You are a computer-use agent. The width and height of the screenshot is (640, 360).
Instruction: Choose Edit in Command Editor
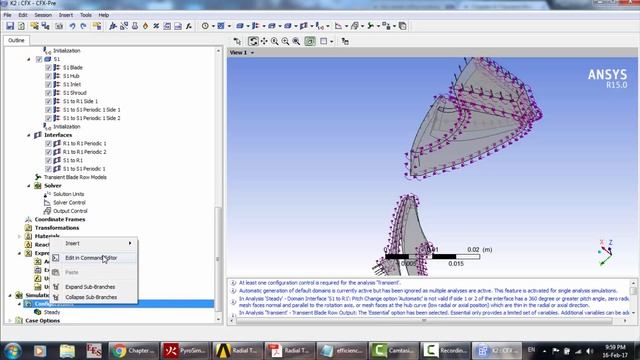(93, 258)
